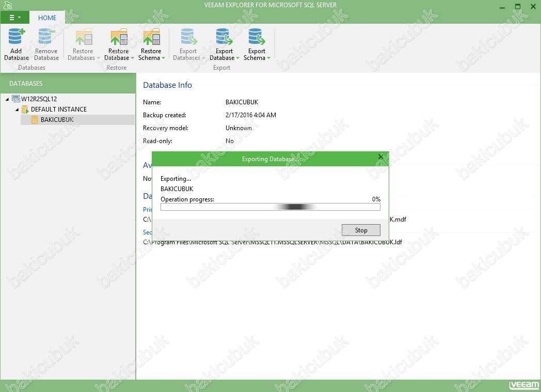Open the Restore Databases dropdown arrow
The width and height of the screenshot is (541, 392).
pyautogui.click(x=98, y=58)
